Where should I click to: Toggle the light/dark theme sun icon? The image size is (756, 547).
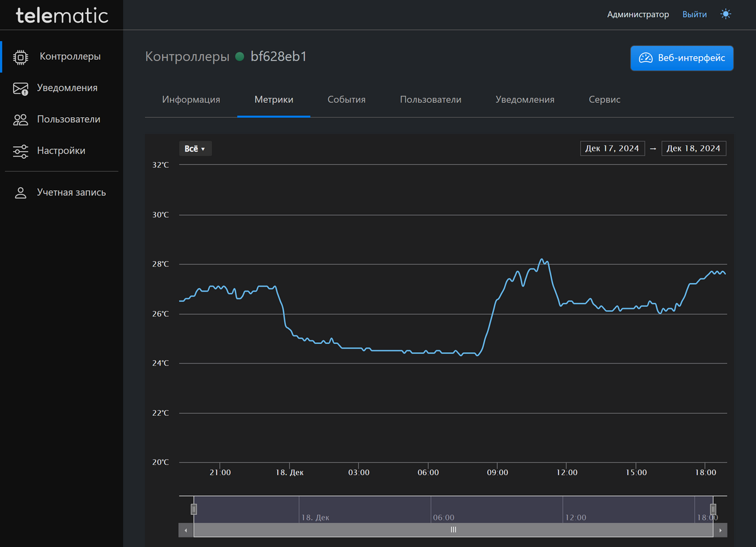726,14
